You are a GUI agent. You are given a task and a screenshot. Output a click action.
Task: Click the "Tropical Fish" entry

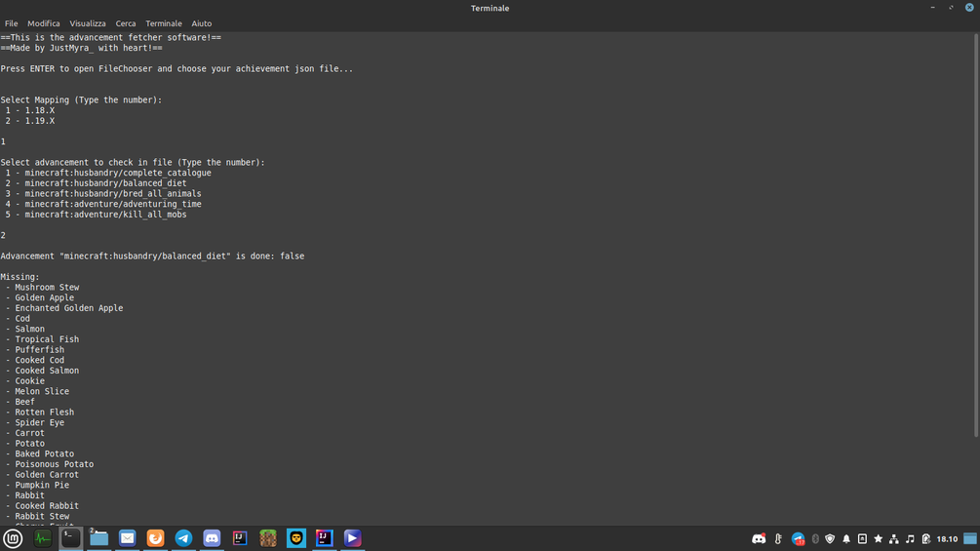pyautogui.click(x=47, y=339)
